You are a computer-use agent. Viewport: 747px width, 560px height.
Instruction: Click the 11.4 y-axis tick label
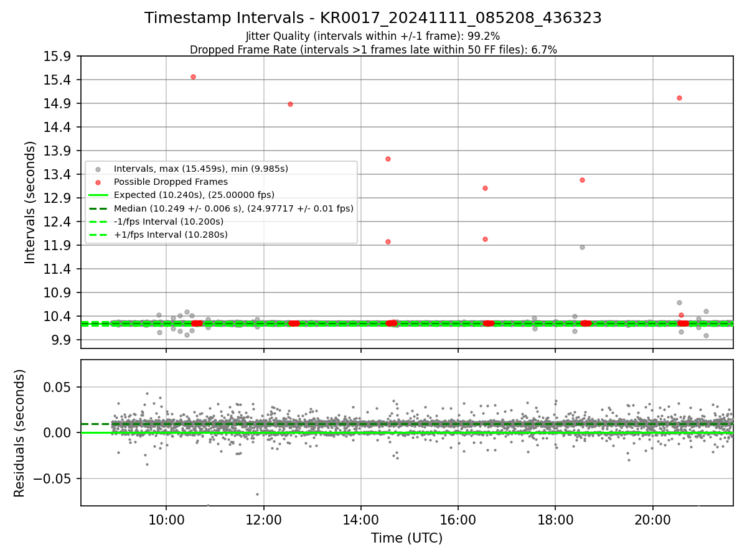point(58,269)
